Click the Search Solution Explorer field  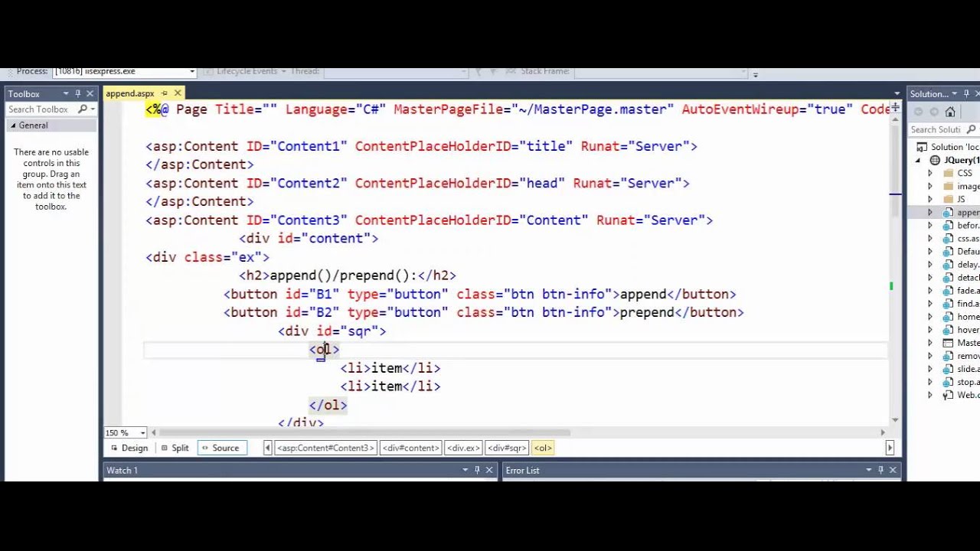[936, 129]
